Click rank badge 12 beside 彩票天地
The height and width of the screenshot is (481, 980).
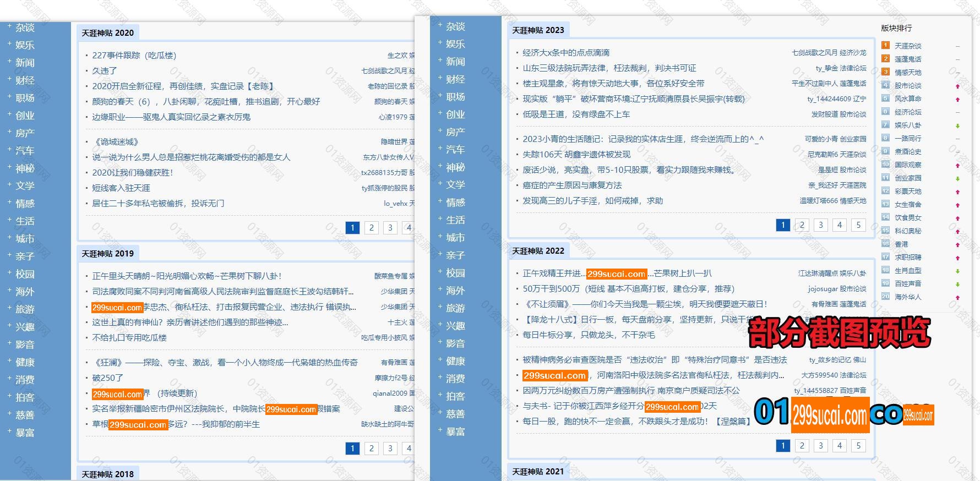click(x=885, y=191)
